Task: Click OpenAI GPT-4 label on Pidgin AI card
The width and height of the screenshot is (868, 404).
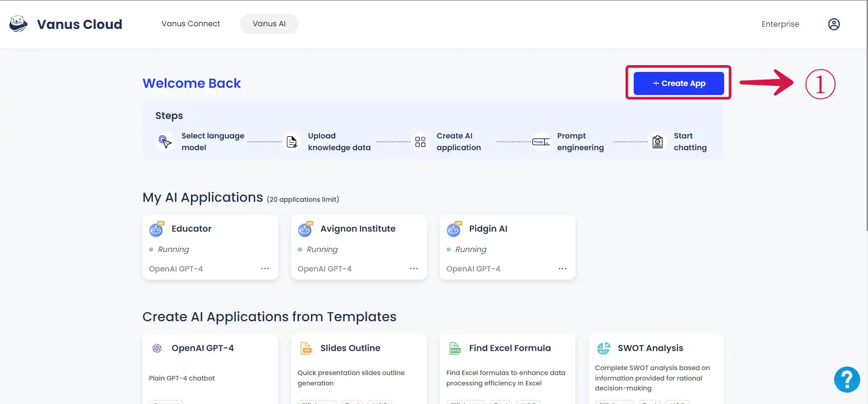Action: tap(474, 269)
